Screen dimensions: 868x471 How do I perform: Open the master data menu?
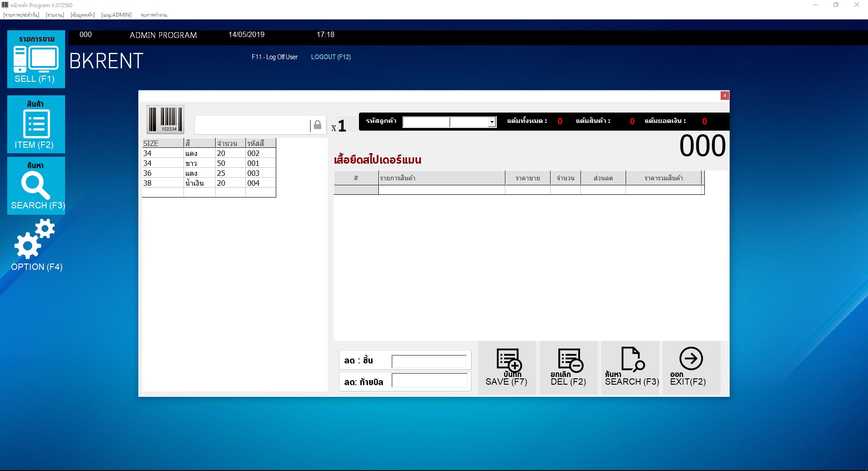[83, 15]
